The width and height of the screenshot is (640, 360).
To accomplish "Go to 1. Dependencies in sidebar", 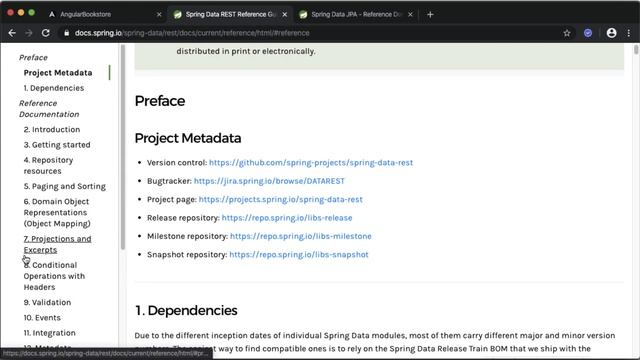I will click(54, 88).
